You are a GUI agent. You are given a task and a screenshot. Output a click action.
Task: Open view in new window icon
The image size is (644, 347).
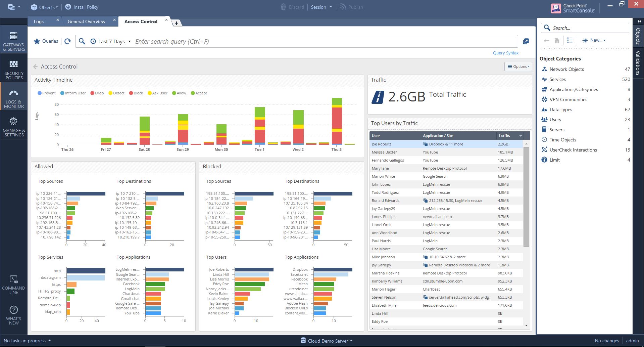[526, 41]
